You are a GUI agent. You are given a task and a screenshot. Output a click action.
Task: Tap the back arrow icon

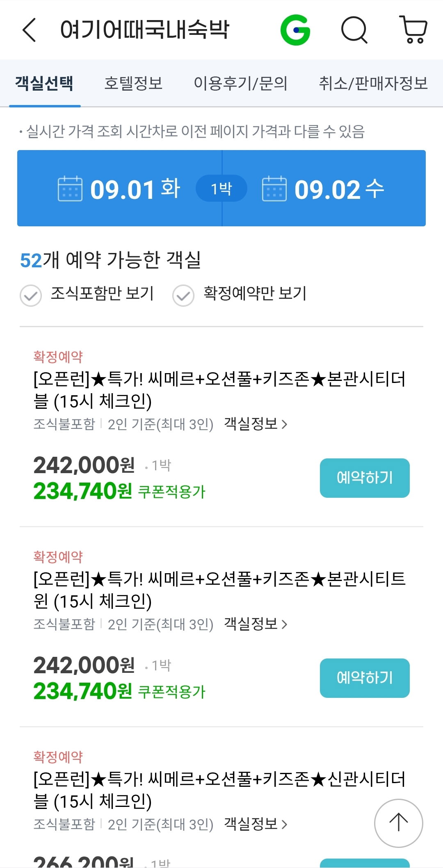[x=29, y=30]
